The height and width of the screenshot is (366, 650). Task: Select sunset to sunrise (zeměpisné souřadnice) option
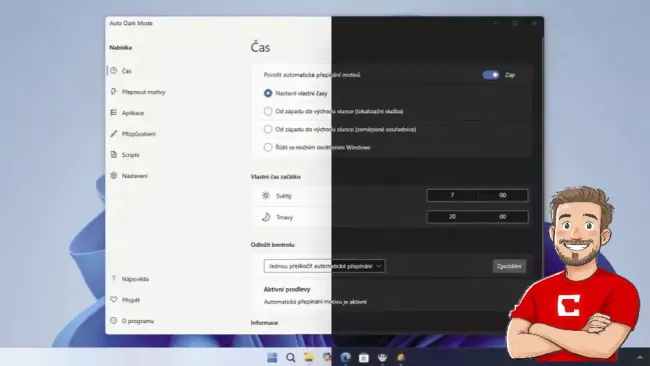[x=268, y=129]
